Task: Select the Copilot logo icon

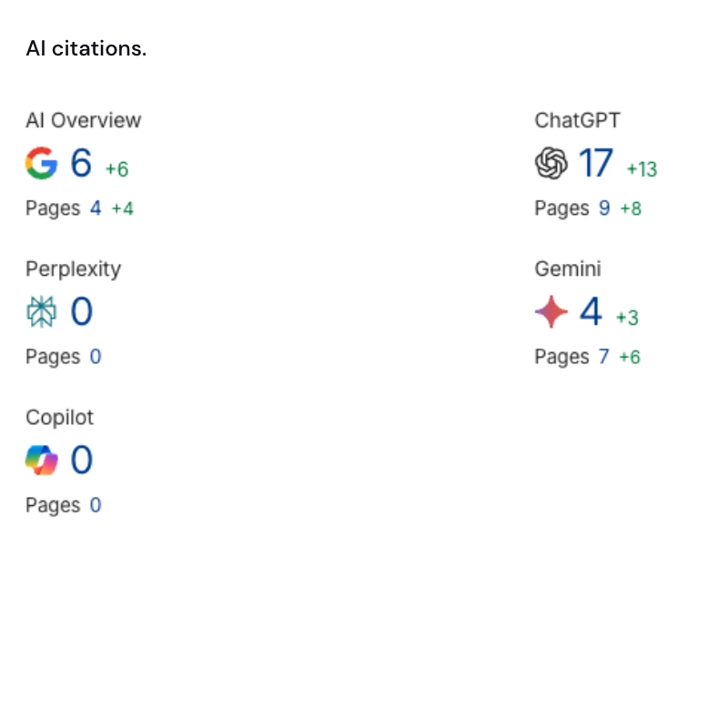Action: pyautogui.click(x=40, y=460)
